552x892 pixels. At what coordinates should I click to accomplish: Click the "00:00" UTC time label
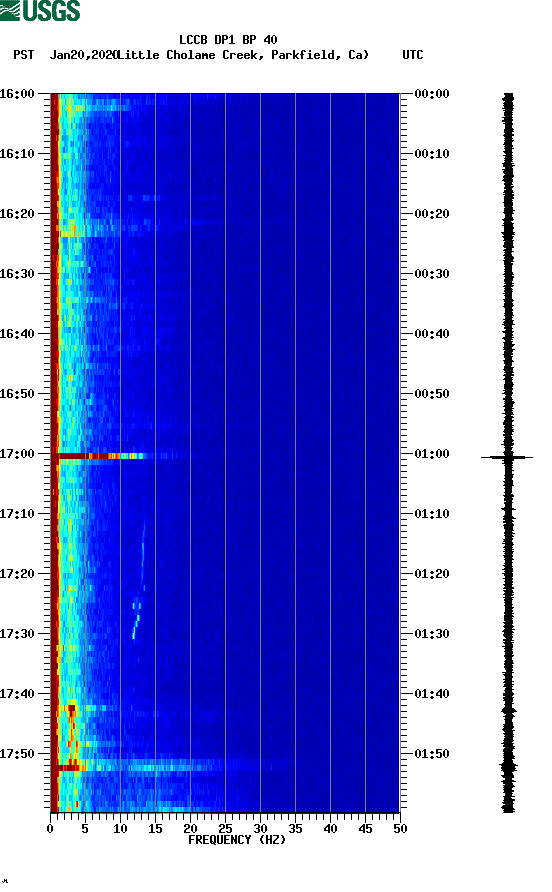pos(432,93)
